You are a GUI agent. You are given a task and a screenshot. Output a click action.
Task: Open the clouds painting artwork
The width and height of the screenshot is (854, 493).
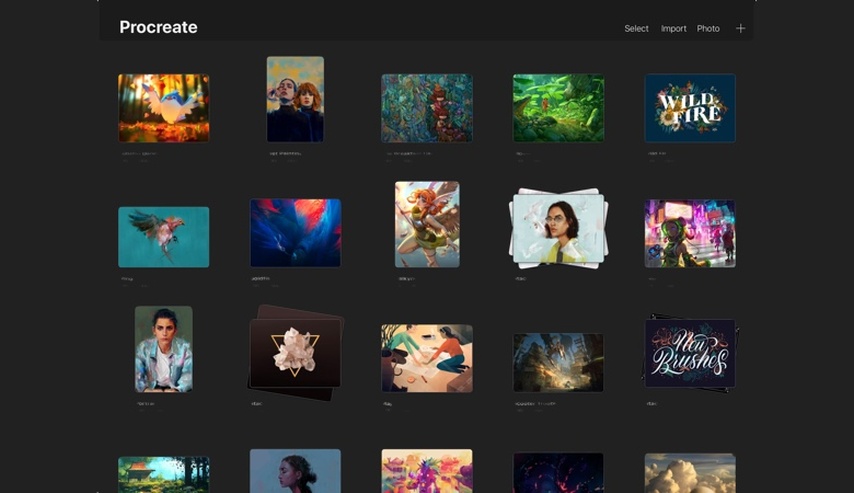[x=690, y=473]
